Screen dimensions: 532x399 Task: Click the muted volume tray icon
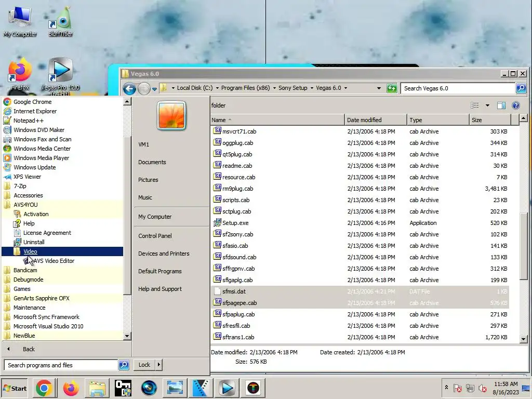tap(482, 388)
